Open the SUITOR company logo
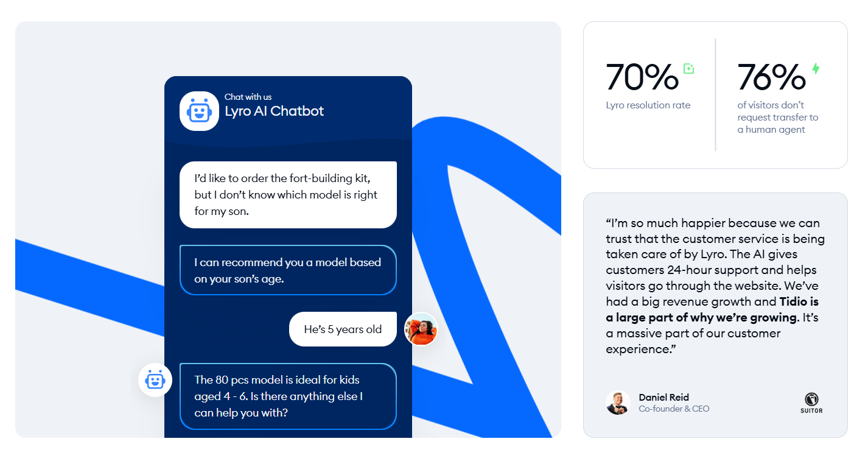The image size is (868, 450). [811, 402]
